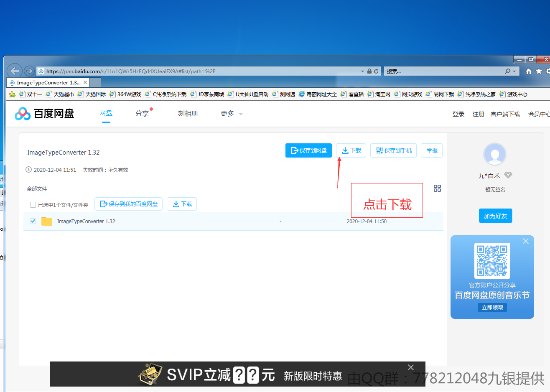Click the 注册 link
Screen dimensions: 550x392
tap(479, 114)
